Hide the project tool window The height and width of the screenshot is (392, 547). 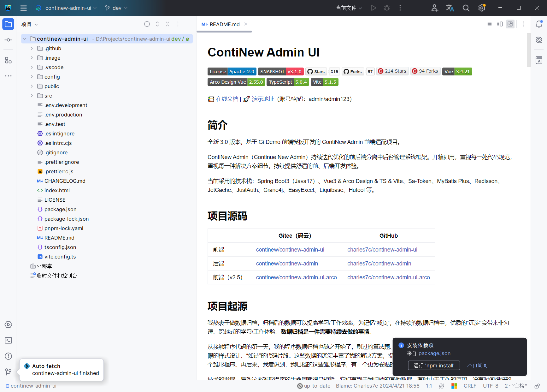point(188,24)
